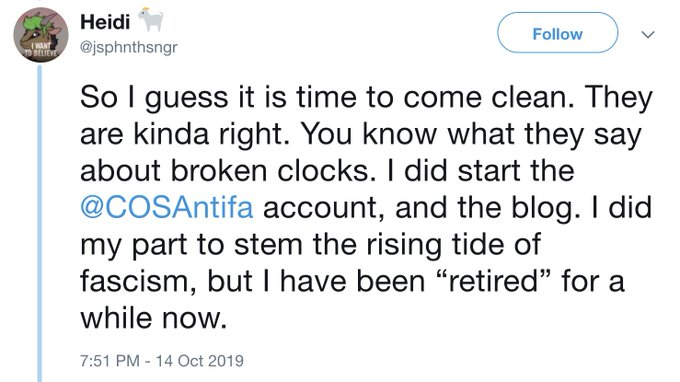
Task: Expand the tweet options chevron
Action: (647, 34)
